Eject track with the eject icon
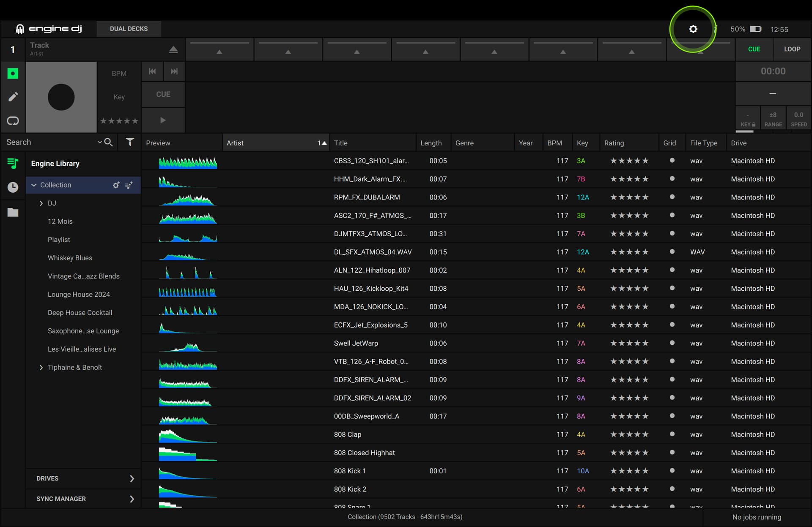This screenshot has height=527, width=812. point(173,49)
